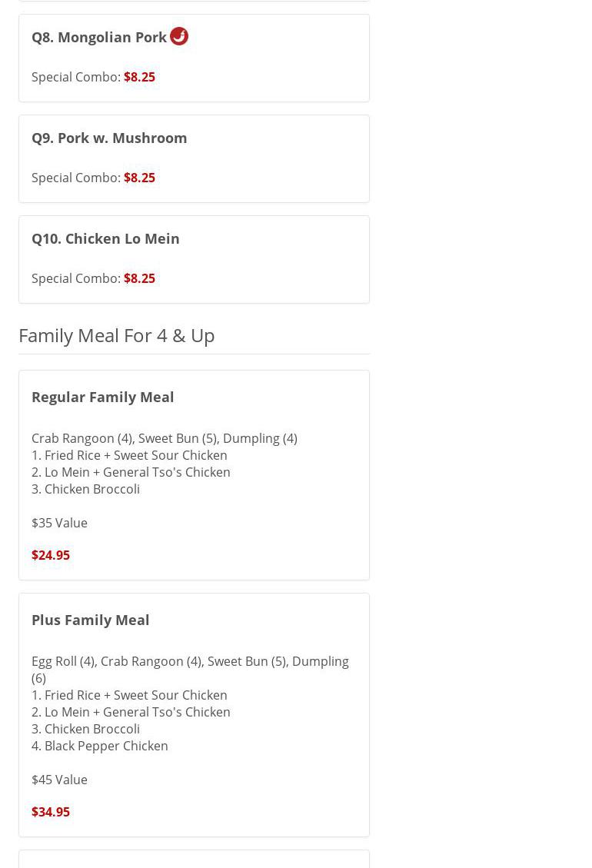592x868 pixels.
Task: Open the Plus Family Meal item
Action: click(x=90, y=620)
